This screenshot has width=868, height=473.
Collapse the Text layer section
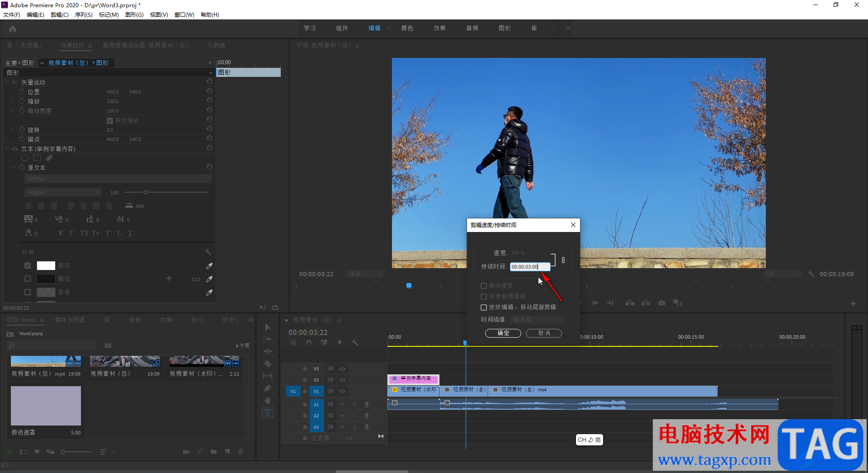point(7,149)
